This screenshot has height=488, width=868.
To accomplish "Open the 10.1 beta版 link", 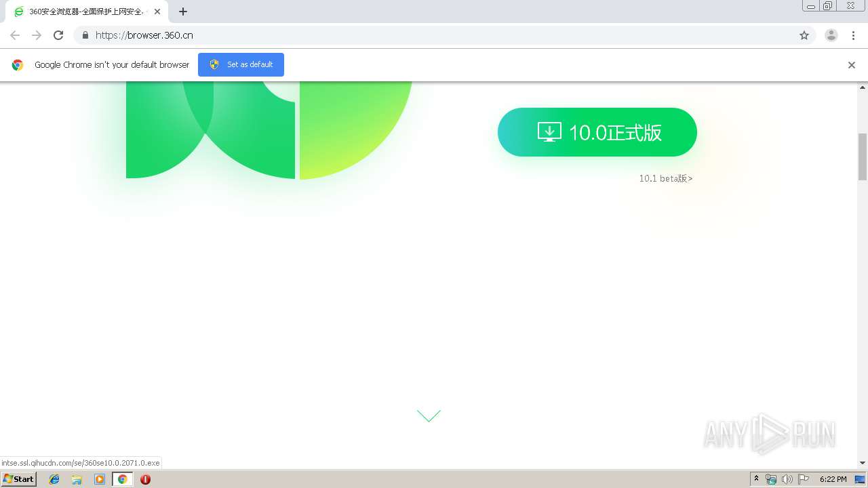I will coord(665,178).
